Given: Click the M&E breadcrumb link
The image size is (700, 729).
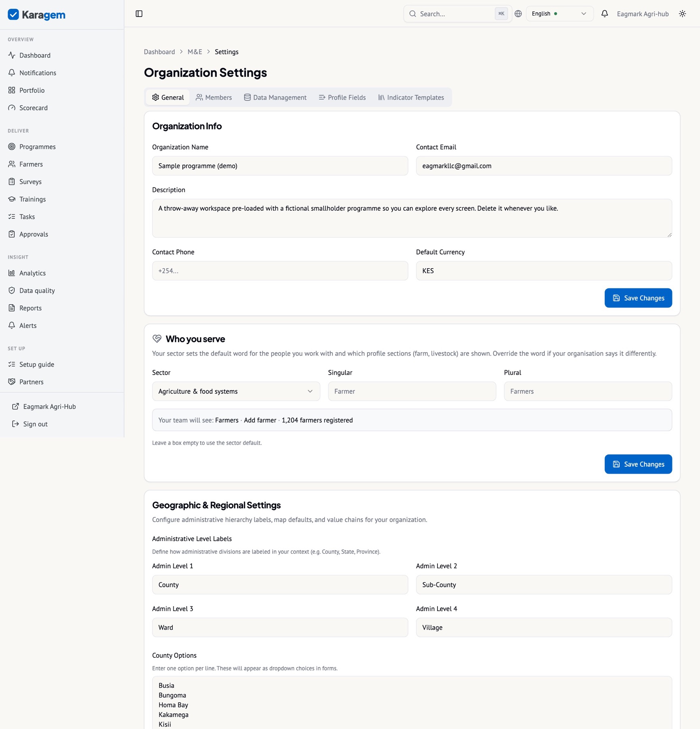Looking at the screenshot, I should click(195, 52).
